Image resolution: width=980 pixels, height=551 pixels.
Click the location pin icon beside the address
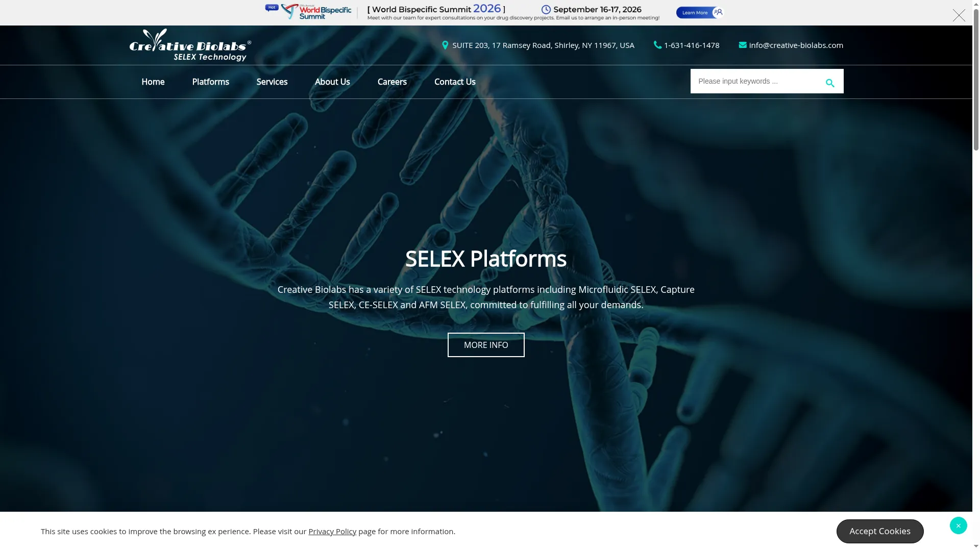[x=445, y=45]
